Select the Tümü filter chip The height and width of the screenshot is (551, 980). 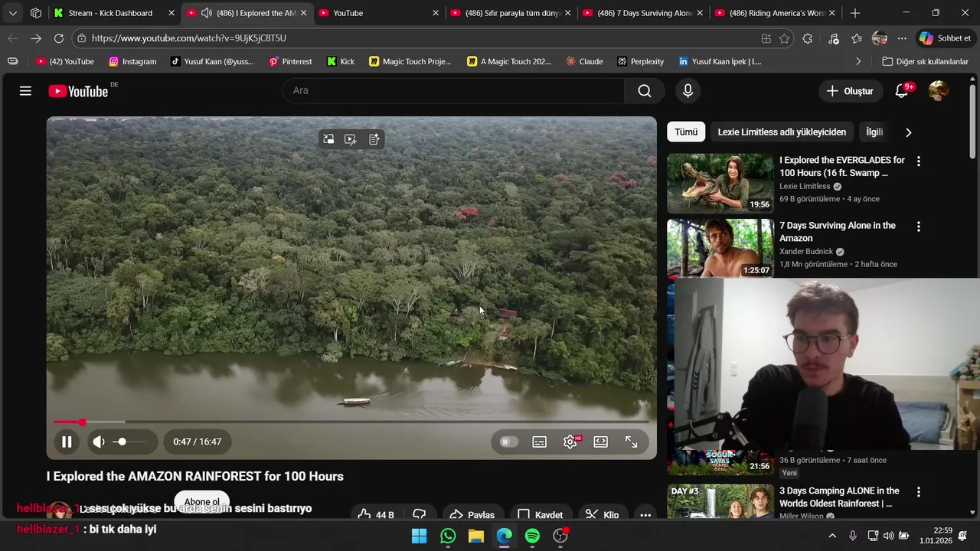pyautogui.click(x=686, y=132)
